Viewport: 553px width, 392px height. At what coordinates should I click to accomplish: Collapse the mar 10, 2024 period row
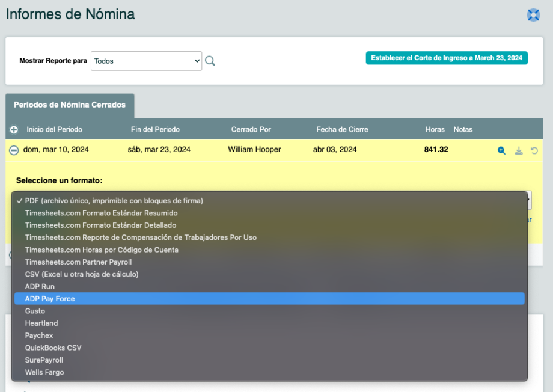click(x=14, y=150)
